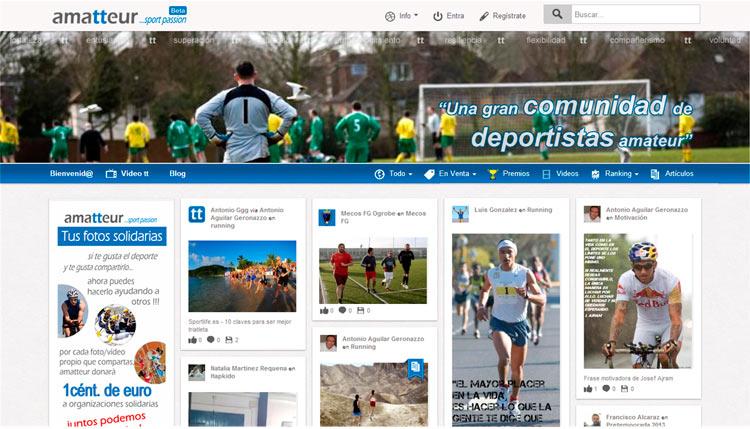Click the power icon next to Entra
The image size is (750, 429).
pos(438,16)
